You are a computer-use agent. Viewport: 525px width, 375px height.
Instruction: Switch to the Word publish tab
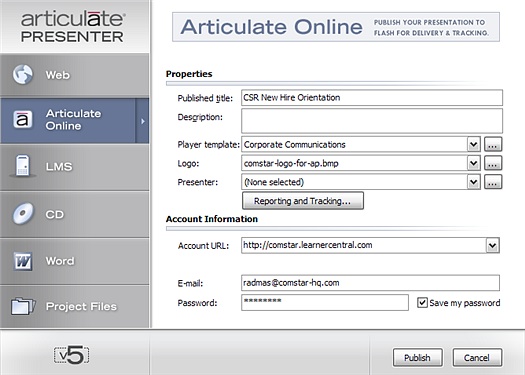pyautogui.click(x=75, y=261)
